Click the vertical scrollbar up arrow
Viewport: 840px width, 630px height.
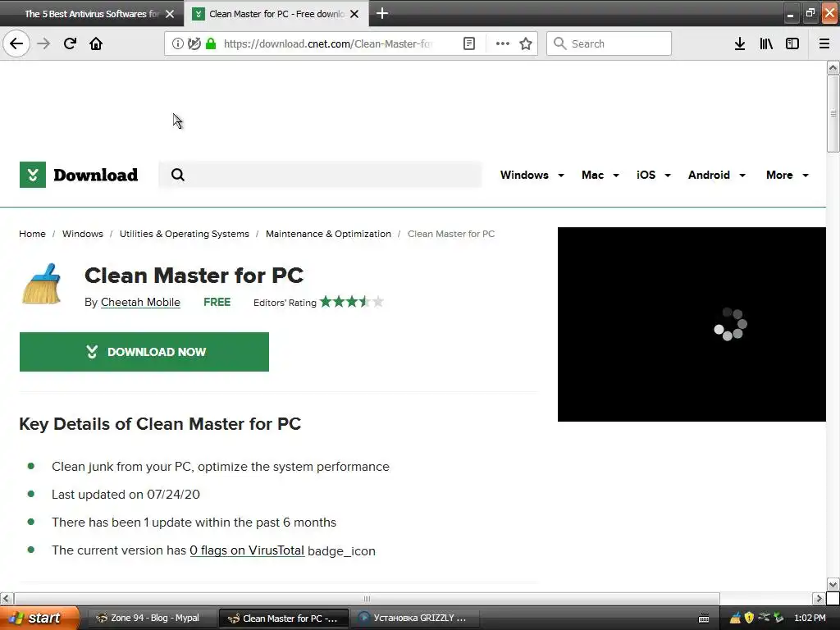coord(833,67)
